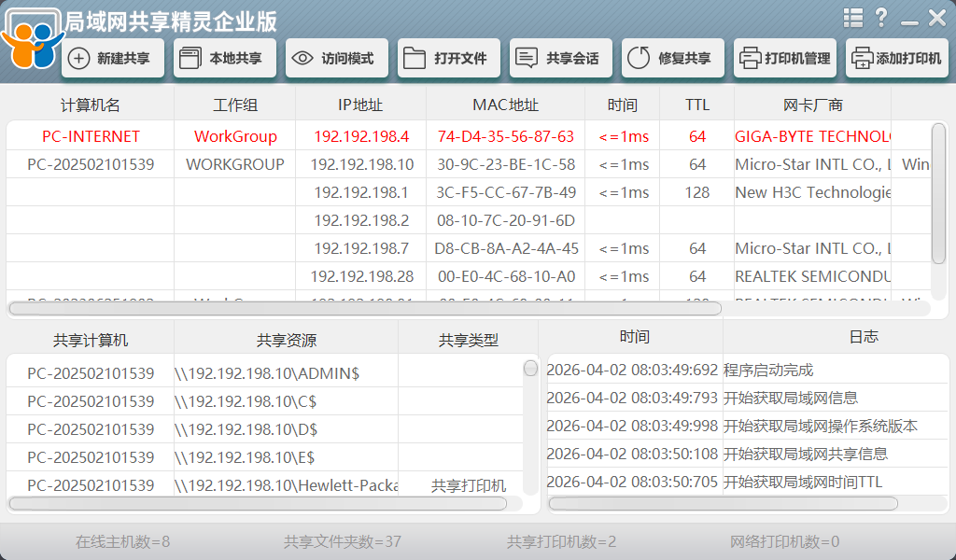Click the 计算机名 column header
The image size is (956, 560).
click(91, 105)
